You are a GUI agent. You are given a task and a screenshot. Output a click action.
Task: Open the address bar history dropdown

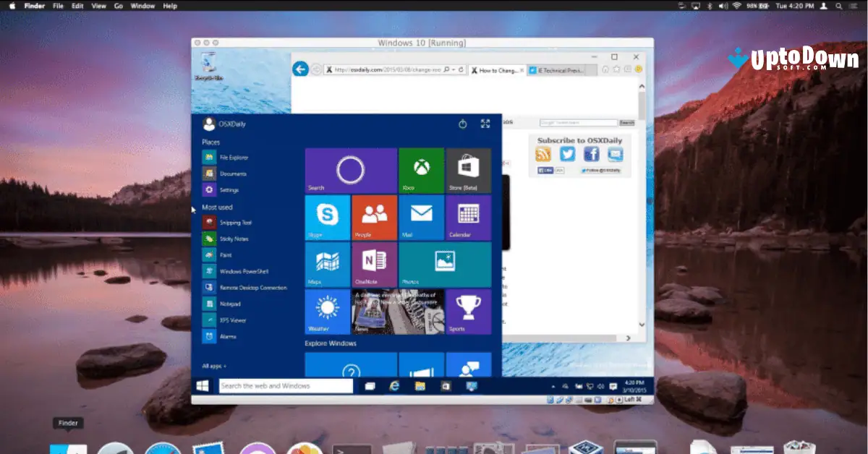coord(454,69)
